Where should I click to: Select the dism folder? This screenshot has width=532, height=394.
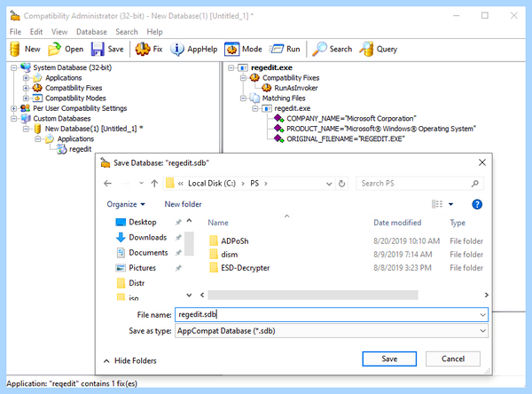pos(230,255)
